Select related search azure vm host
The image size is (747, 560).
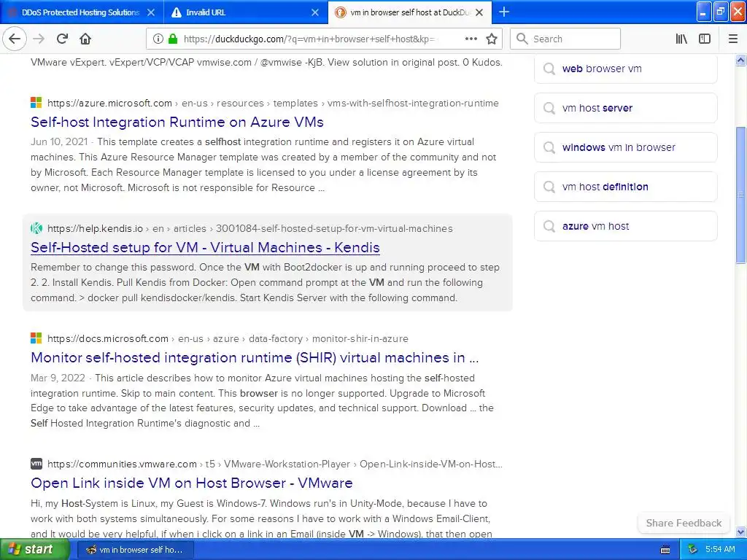pyautogui.click(x=625, y=226)
